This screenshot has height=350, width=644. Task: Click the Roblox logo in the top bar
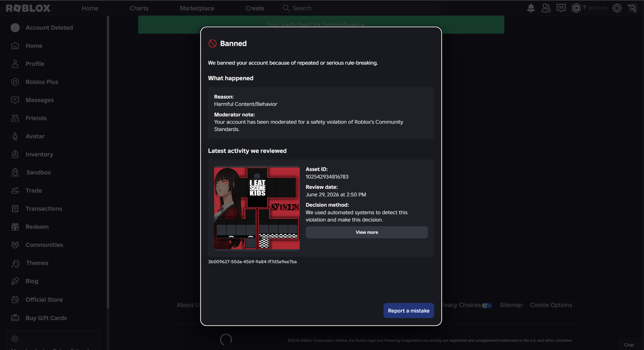(28, 8)
